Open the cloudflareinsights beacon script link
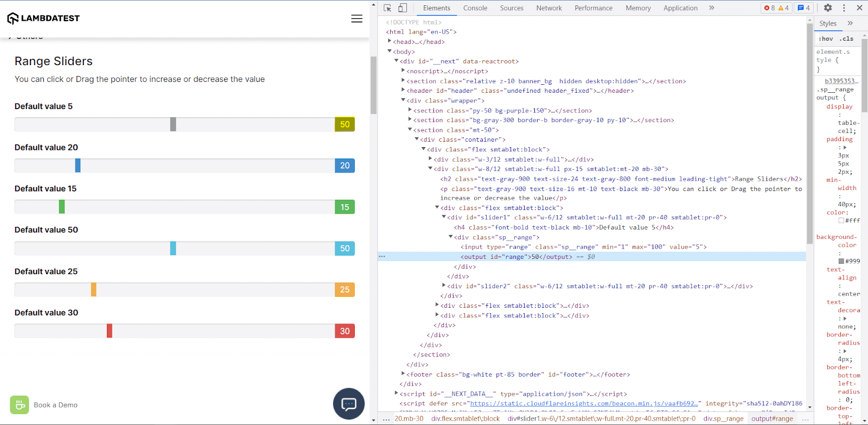Screen dimensions: 868x425 (x=584, y=404)
